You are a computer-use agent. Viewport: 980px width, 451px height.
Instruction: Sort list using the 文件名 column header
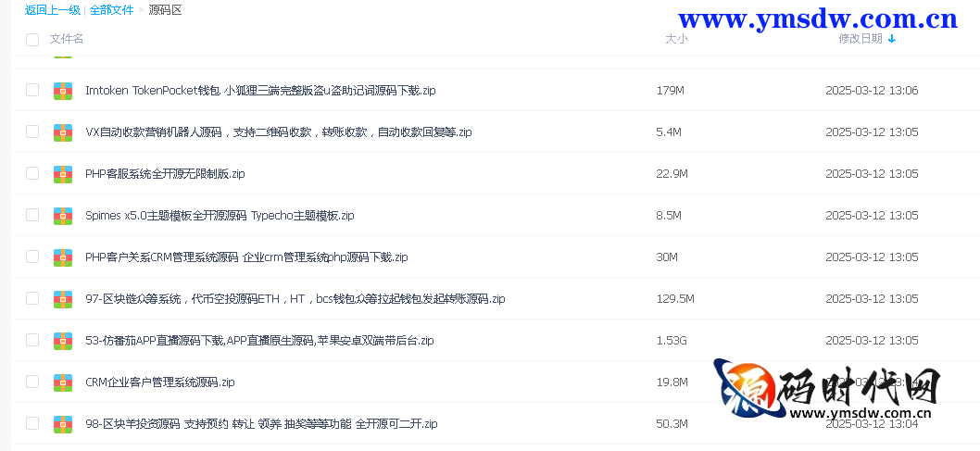click(67, 39)
